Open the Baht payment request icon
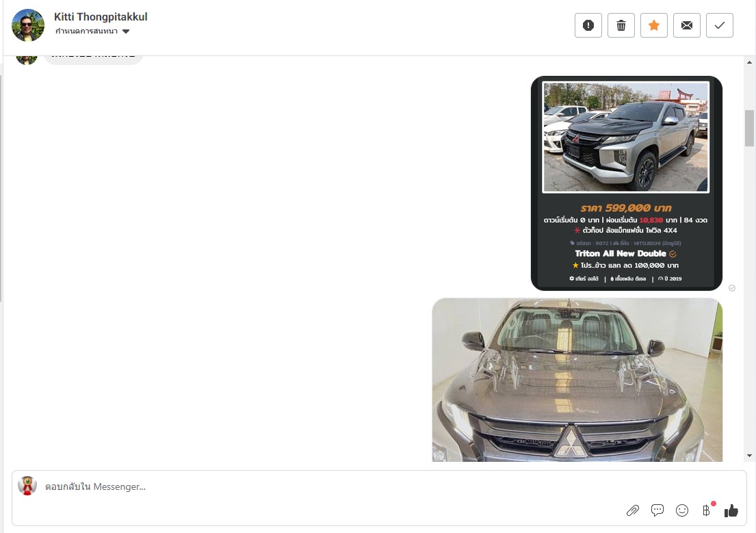This screenshot has height=533, width=756. [x=706, y=510]
